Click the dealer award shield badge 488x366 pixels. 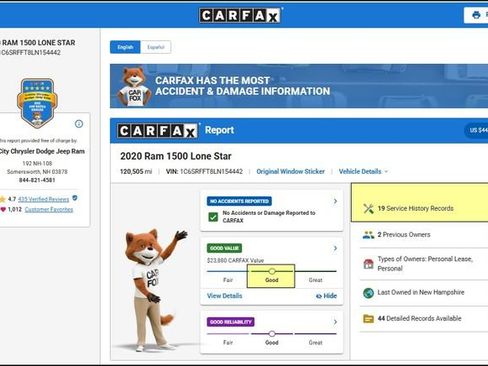click(37, 103)
